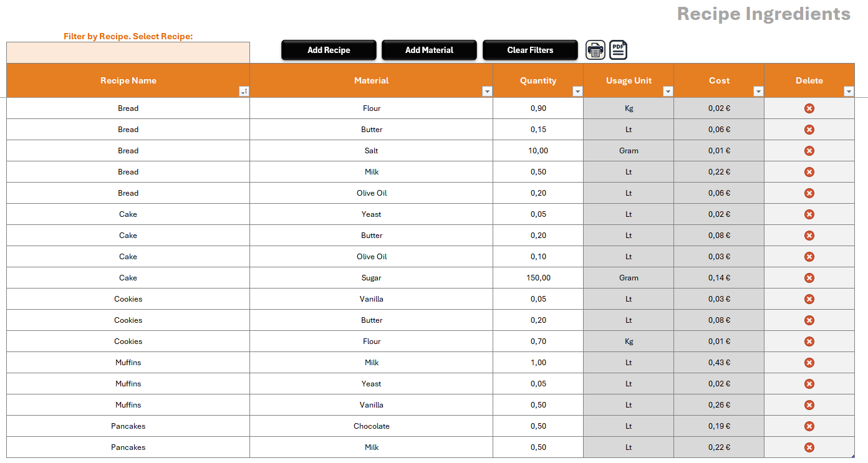Open the Usage Unit filter dropdown
The width and height of the screenshot is (868, 463).
point(668,91)
